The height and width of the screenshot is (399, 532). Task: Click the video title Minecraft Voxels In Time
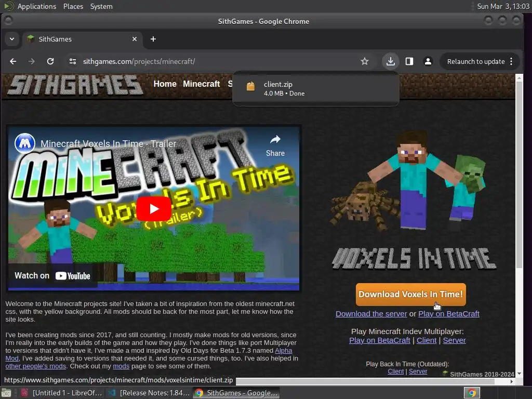[x=108, y=144]
